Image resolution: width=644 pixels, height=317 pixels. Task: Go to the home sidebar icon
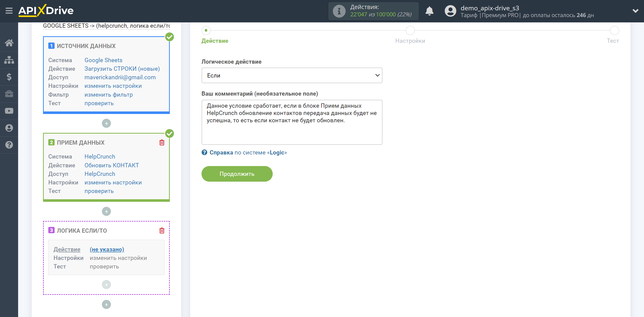[x=9, y=43]
